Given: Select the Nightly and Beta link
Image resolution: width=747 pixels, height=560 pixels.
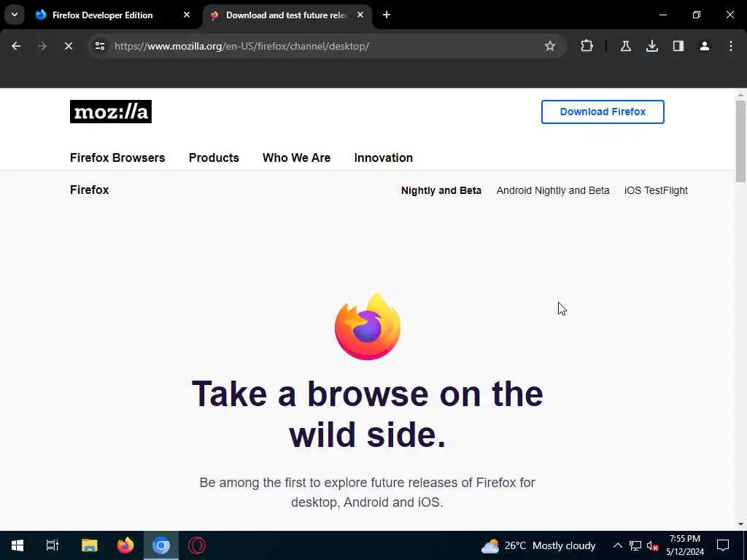Looking at the screenshot, I should (x=441, y=190).
